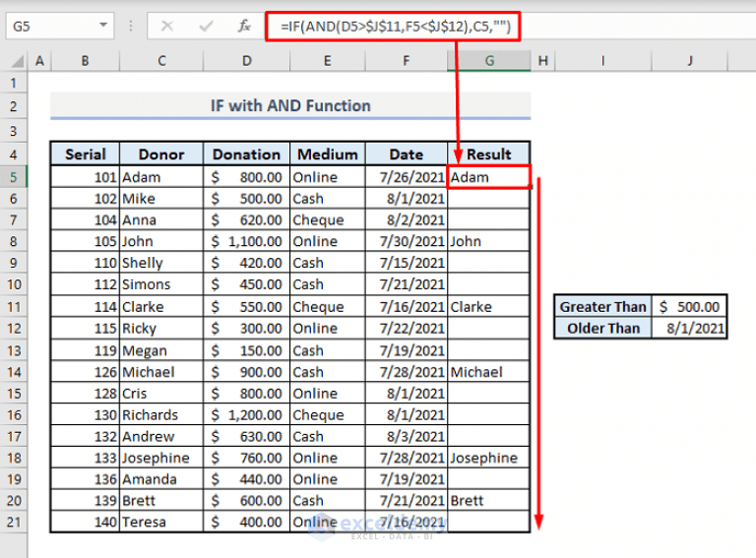Select row 11 header
Viewport: 756px width, 558px height.
click(14, 307)
